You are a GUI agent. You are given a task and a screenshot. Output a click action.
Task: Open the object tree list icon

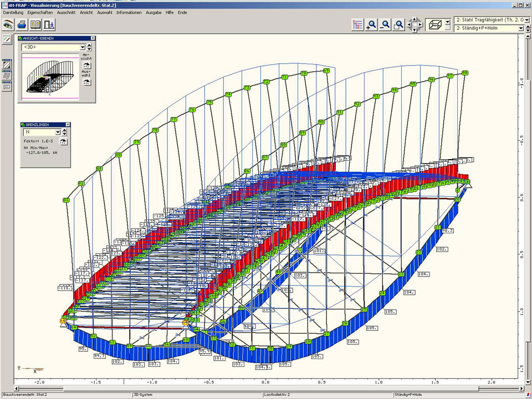tap(357, 24)
